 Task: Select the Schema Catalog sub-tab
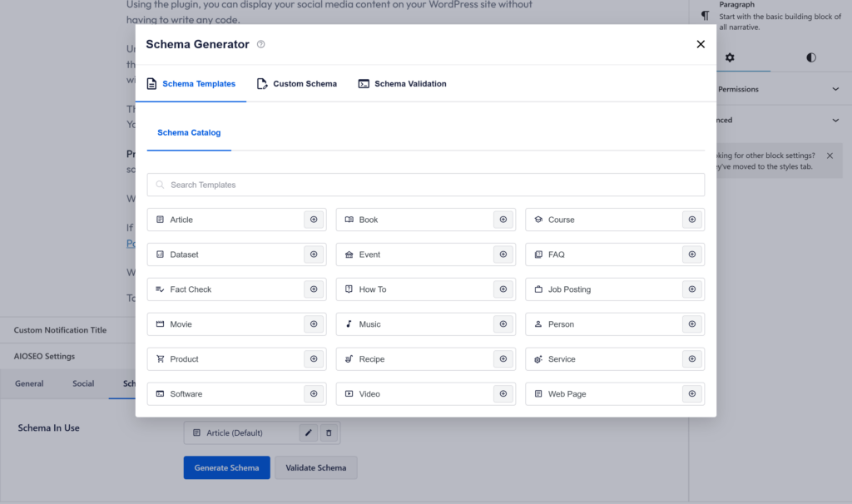click(x=189, y=133)
